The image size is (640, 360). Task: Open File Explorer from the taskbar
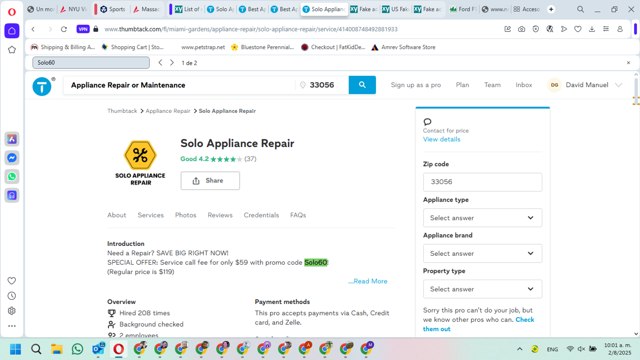pyautogui.click(x=57, y=349)
